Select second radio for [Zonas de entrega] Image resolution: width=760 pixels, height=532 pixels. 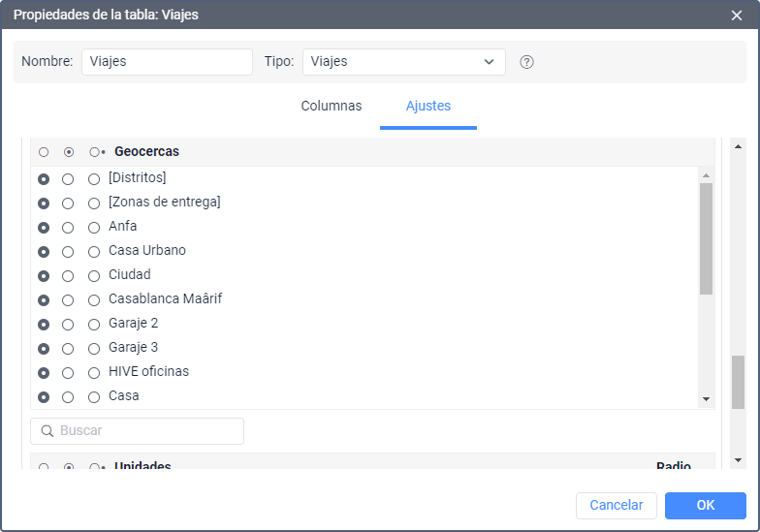[x=68, y=203]
